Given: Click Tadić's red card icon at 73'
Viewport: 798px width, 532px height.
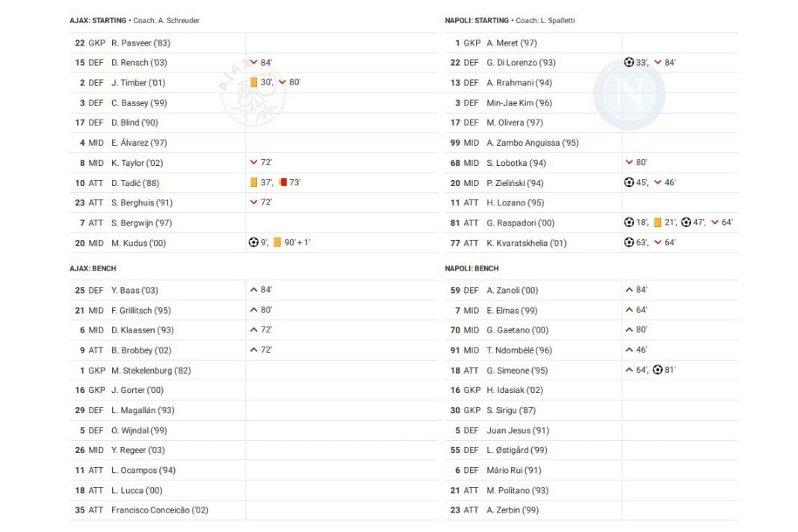Looking at the screenshot, I should point(283,182).
